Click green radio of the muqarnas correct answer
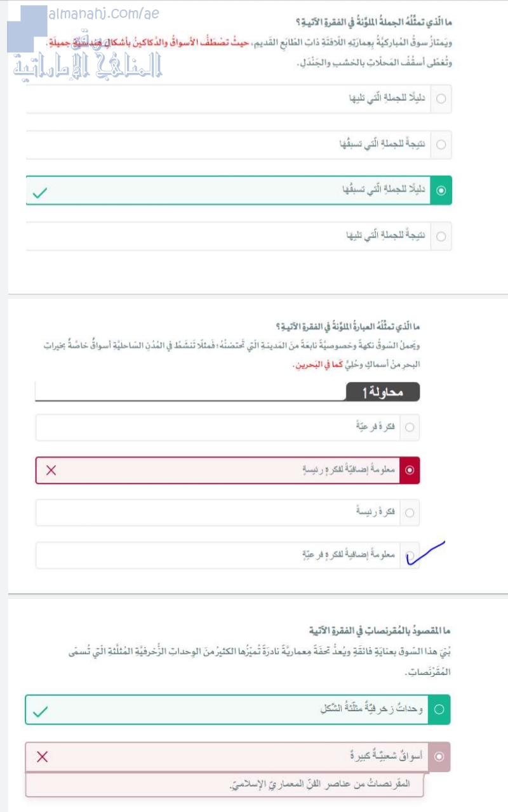The image size is (508, 812). 439,710
